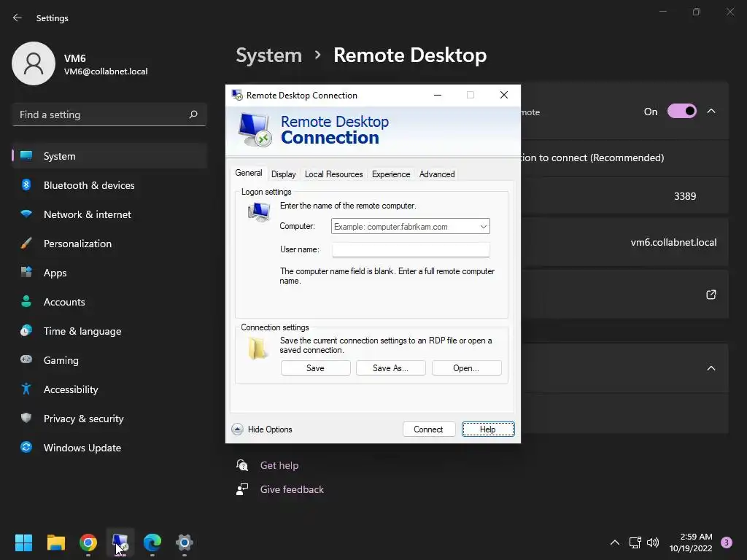Click the VM6 user avatar

[x=34, y=63]
